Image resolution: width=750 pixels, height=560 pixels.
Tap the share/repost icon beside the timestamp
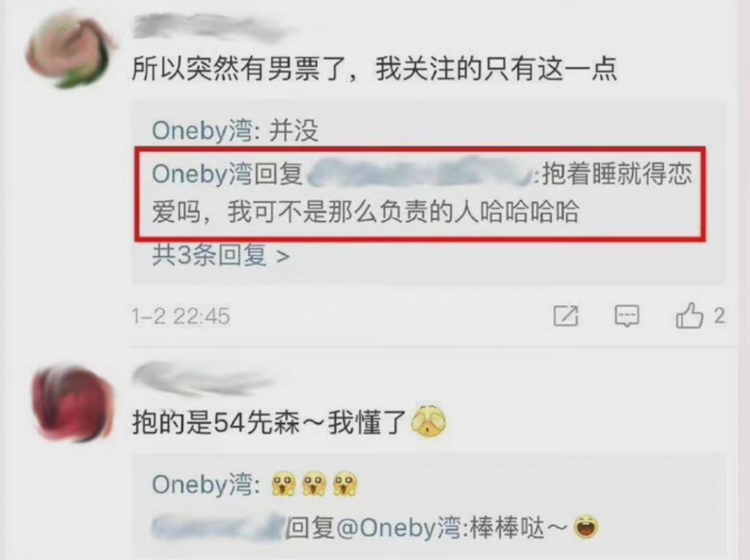click(566, 316)
